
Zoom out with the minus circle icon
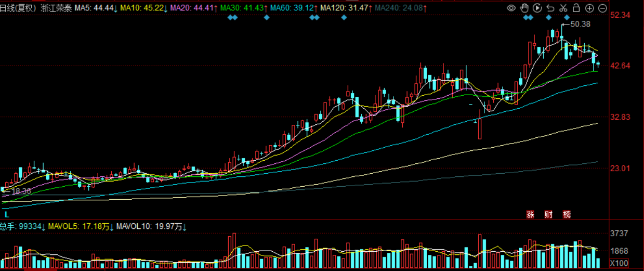pos(602,8)
